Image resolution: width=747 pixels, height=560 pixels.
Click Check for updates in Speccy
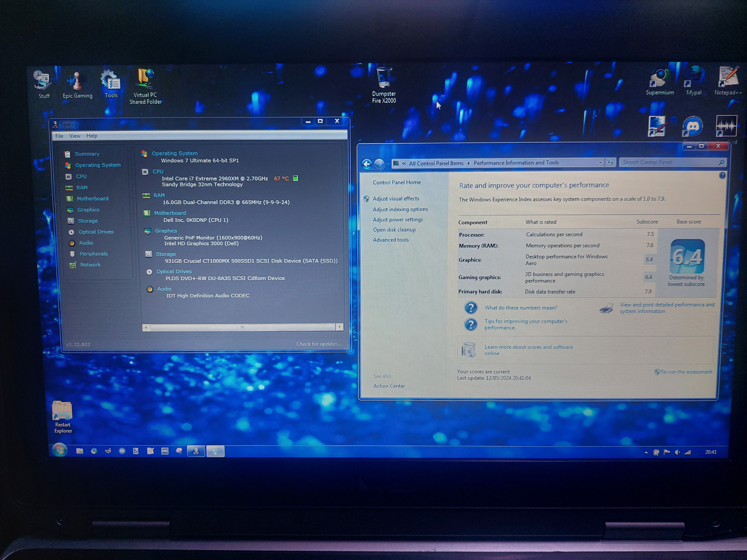click(319, 344)
